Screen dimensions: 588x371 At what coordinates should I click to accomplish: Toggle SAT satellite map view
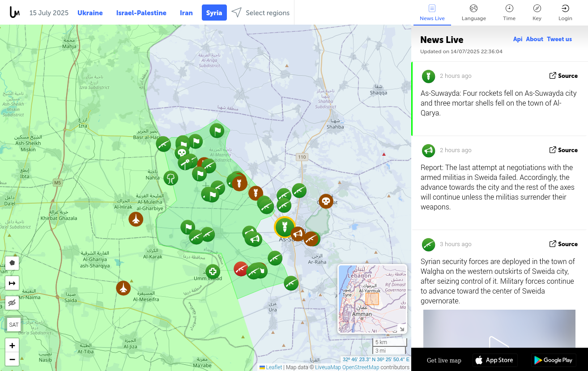point(14,324)
